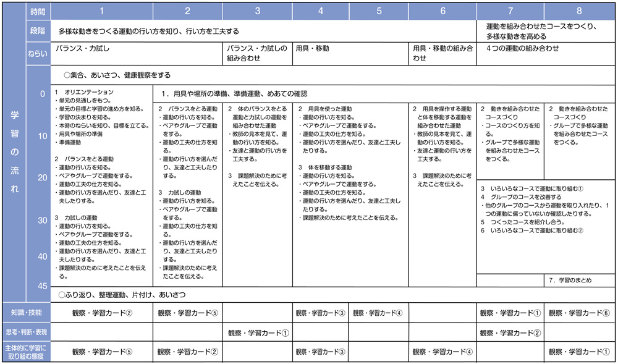
Task: Click the 段階 row label
Action: [38, 30]
